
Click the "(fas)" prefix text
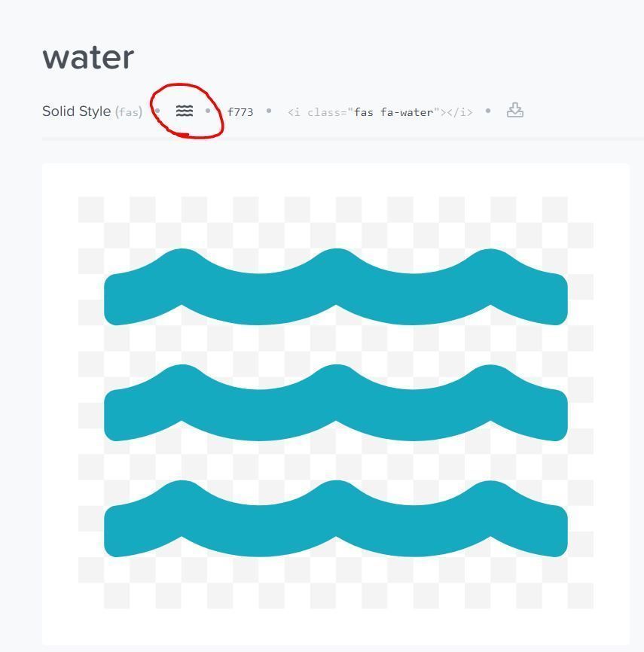pos(129,112)
